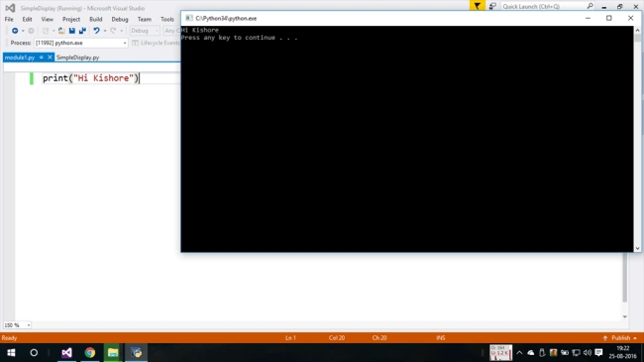Click the console scrollbar down arrow
The image size is (644, 362).
637,249
